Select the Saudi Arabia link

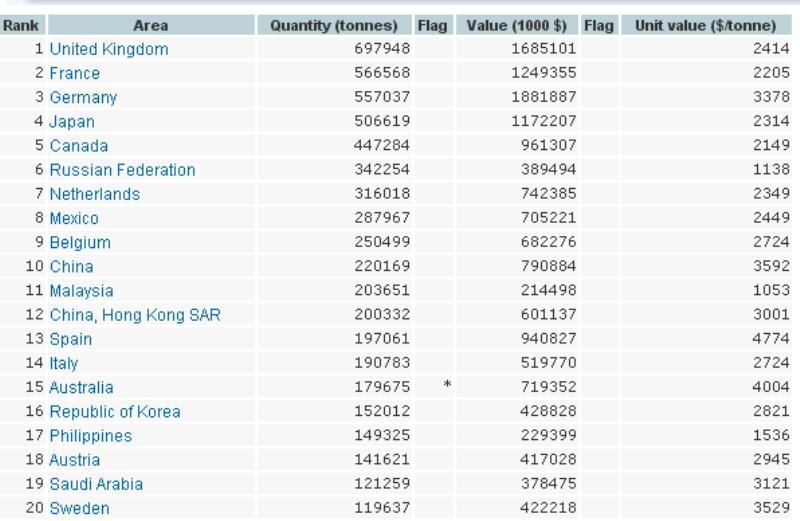(x=96, y=484)
